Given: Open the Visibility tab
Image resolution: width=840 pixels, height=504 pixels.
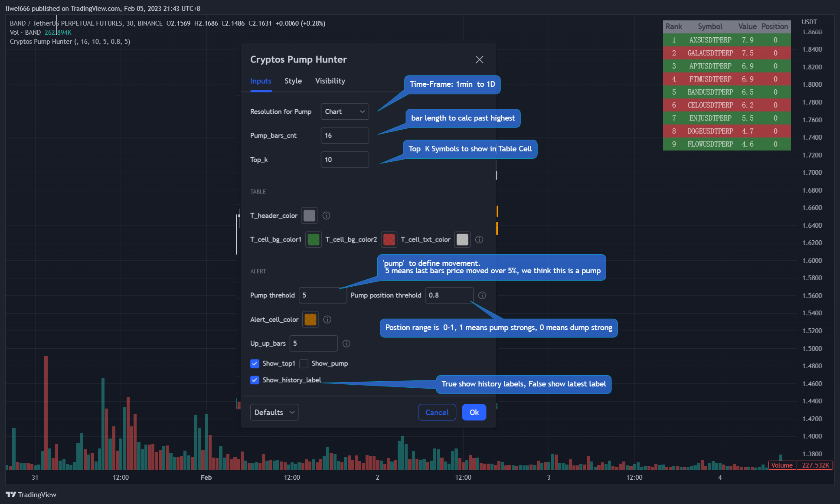Looking at the screenshot, I should (330, 81).
